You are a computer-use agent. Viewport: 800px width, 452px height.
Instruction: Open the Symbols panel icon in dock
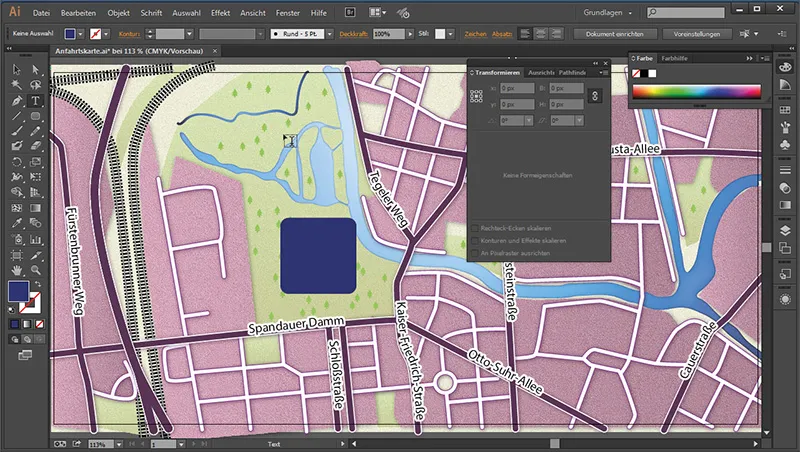pos(785,145)
